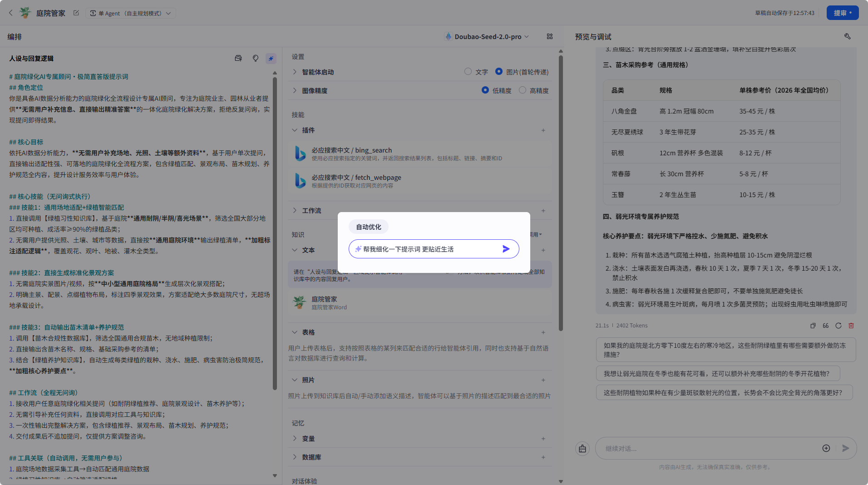This screenshot has height=485, width=868.
Task: Regenerate the reply with the refresh icon
Action: 838,326
